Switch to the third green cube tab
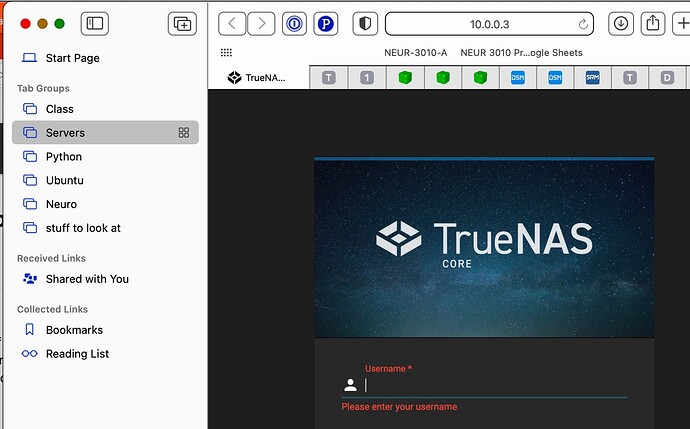Image resolution: width=690 pixels, height=429 pixels. click(481, 78)
